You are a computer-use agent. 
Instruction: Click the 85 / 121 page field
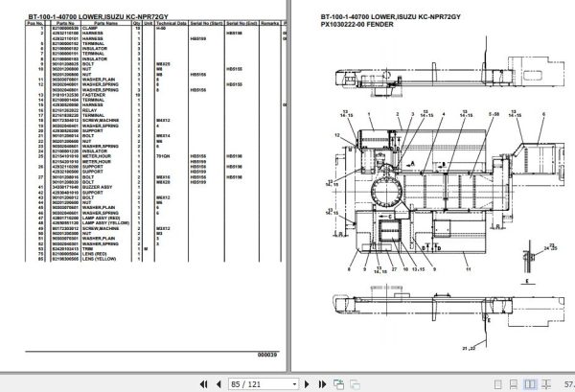260,384
